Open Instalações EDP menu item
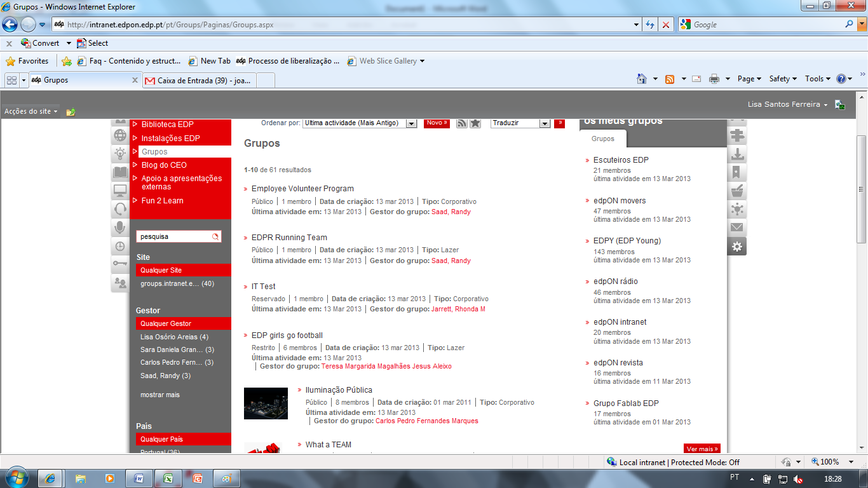 click(170, 138)
